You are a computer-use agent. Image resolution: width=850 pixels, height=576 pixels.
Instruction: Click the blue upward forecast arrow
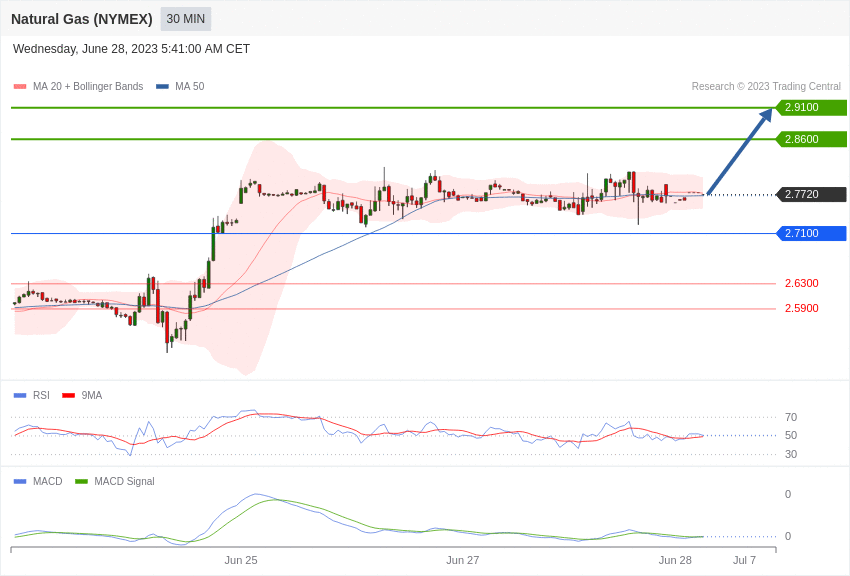coord(739,151)
